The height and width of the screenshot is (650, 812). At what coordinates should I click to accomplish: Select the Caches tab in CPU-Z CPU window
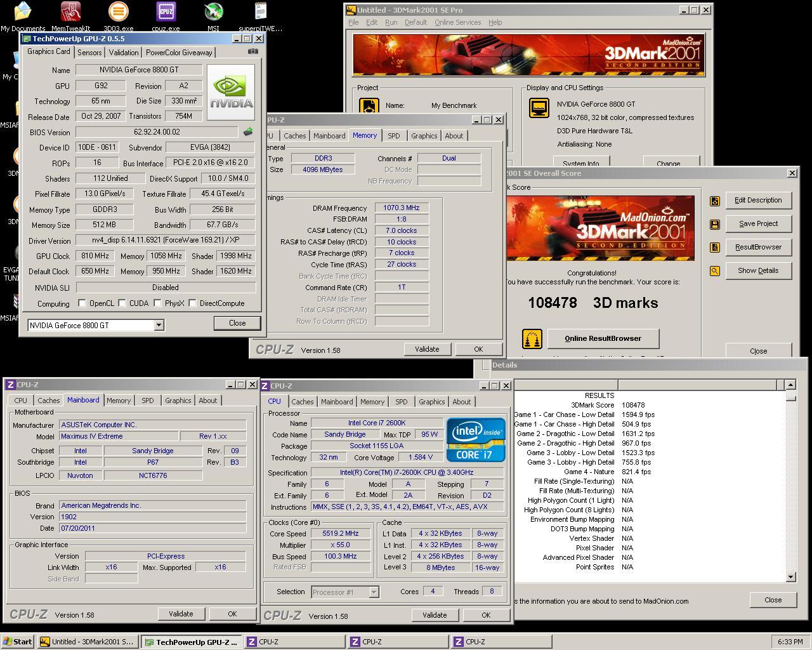click(x=303, y=402)
